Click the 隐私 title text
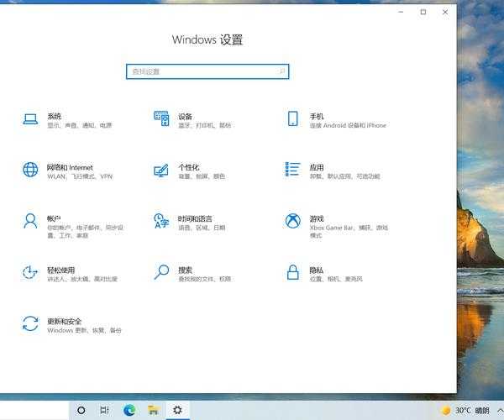The width and height of the screenshot is (504, 420). [x=317, y=270]
